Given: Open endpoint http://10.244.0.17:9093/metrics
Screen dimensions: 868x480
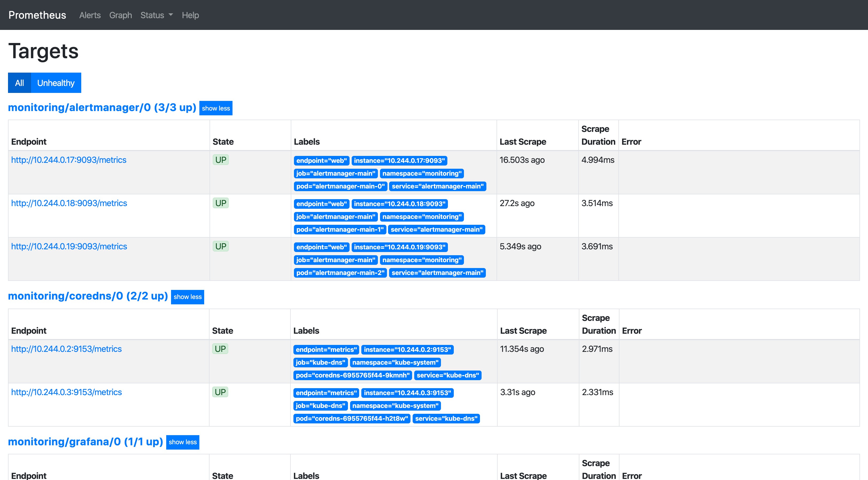Looking at the screenshot, I should pos(69,160).
